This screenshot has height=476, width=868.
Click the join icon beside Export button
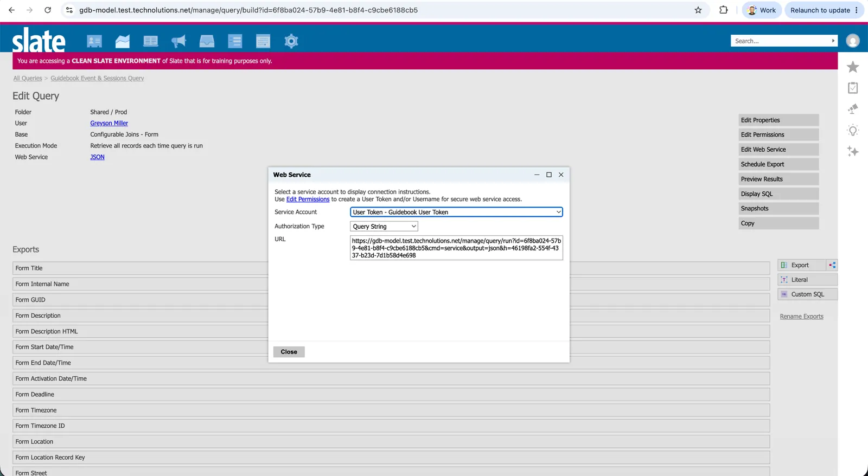(832, 265)
